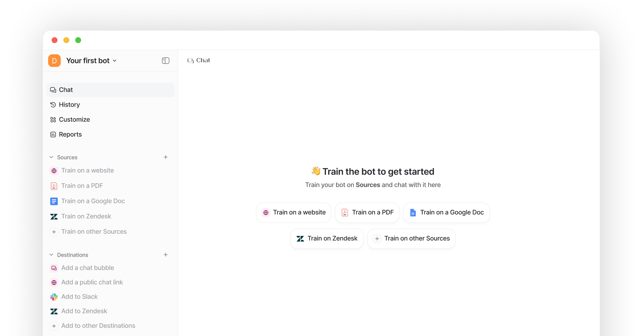Click the orange D bot avatar
The width and height of the screenshot is (644, 336).
[54, 61]
